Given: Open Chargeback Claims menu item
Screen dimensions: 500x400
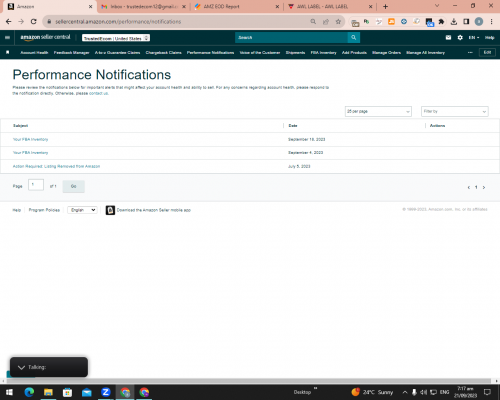Looking at the screenshot, I should coord(163,52).
